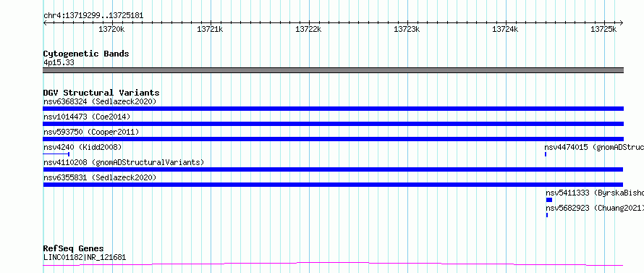Click the 13720k ruler tick label
644x273 pixels.
(111, 29)
